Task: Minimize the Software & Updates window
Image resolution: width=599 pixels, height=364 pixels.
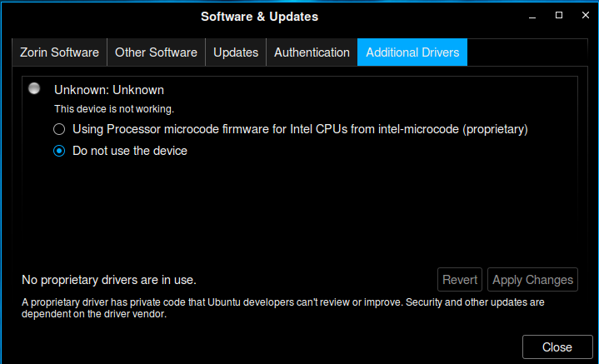Action: 532,16
